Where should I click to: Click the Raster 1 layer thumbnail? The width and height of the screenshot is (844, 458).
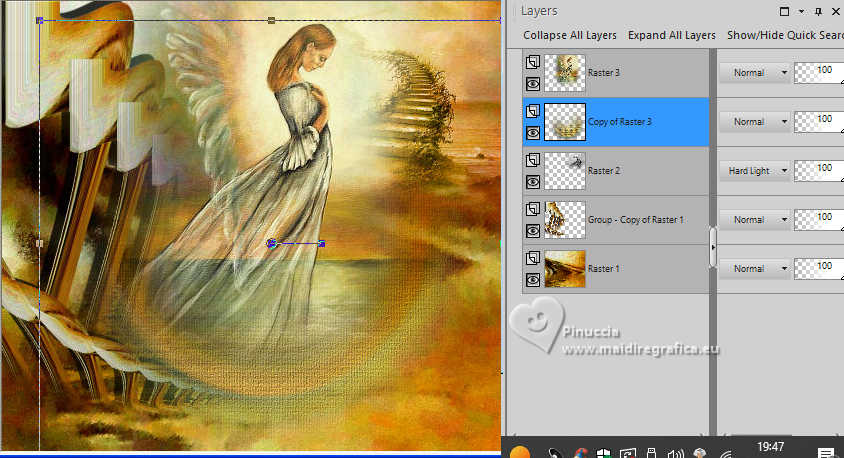(565, 269)
